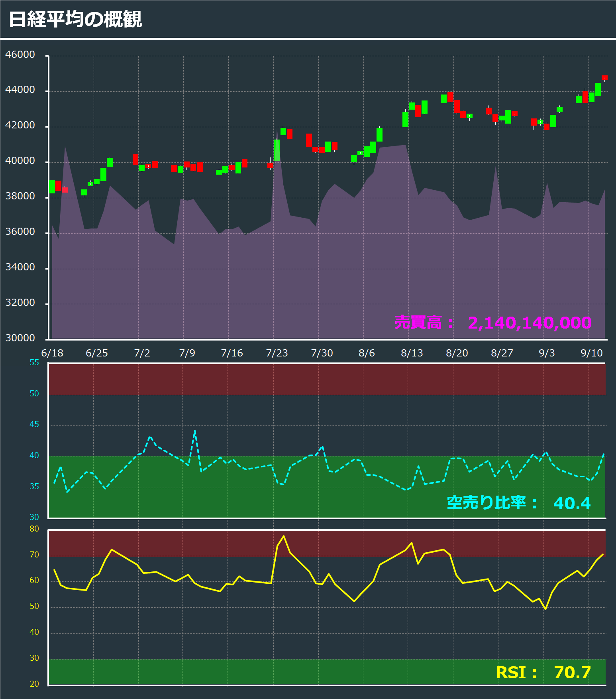Select the cyan 45 axis label
This screenshot has width=616, height=699.
point(34,424)
